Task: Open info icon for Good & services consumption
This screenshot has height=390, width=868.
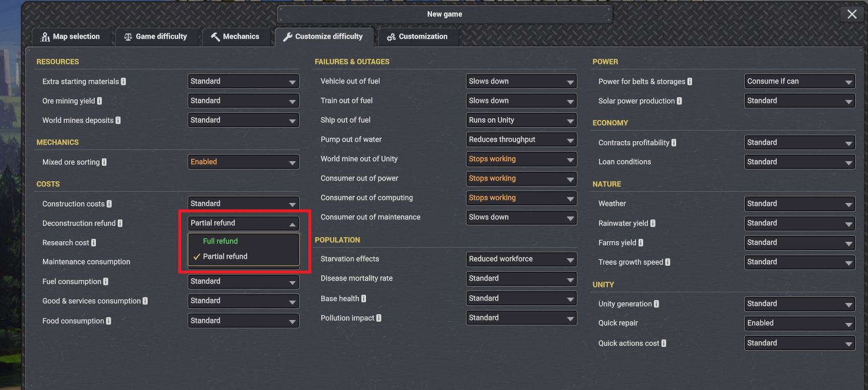Action: (x=145, y=301)
